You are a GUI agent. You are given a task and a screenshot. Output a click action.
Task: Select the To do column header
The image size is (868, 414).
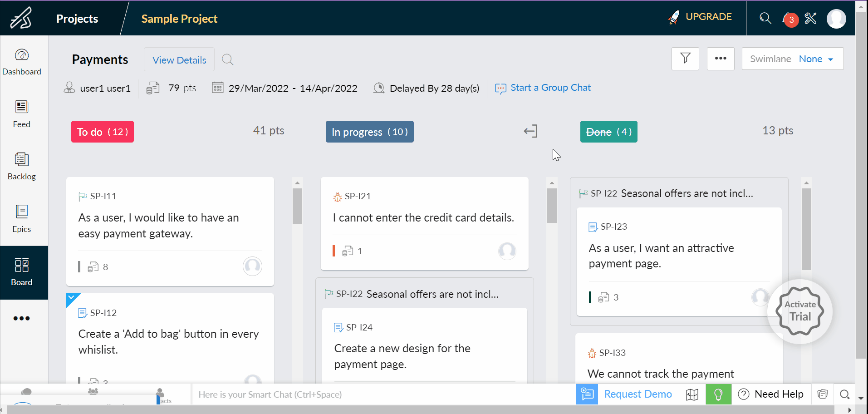pos(103,132)
